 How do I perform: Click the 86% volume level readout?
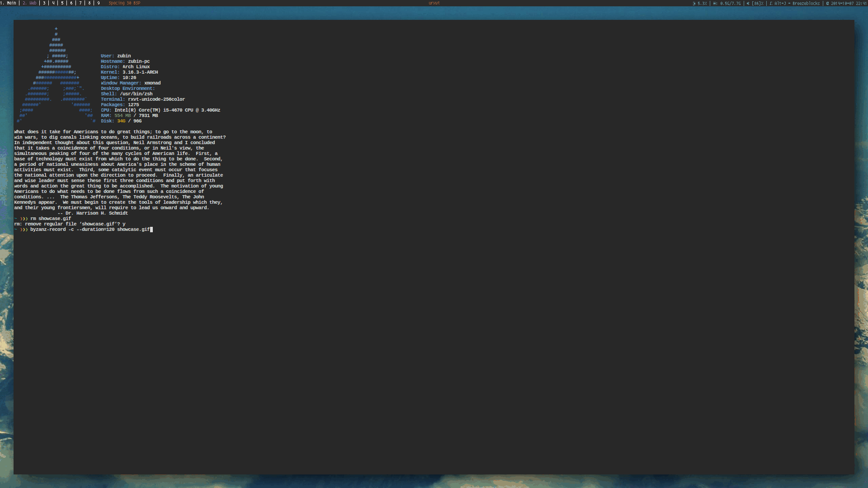tap(758, 3)
